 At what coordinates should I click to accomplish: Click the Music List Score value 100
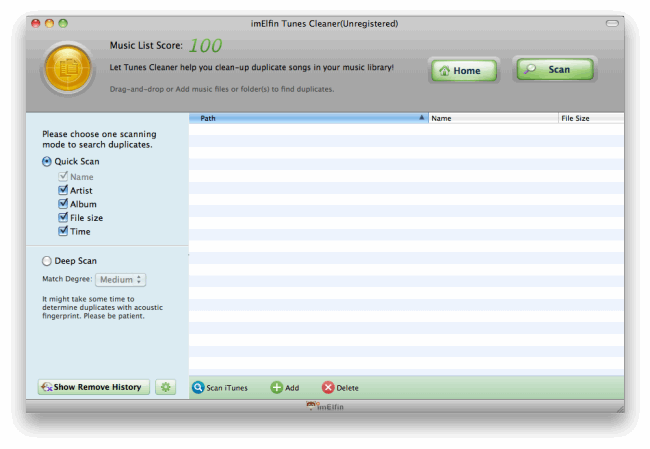pyautogui.click(x=206, y=46)
